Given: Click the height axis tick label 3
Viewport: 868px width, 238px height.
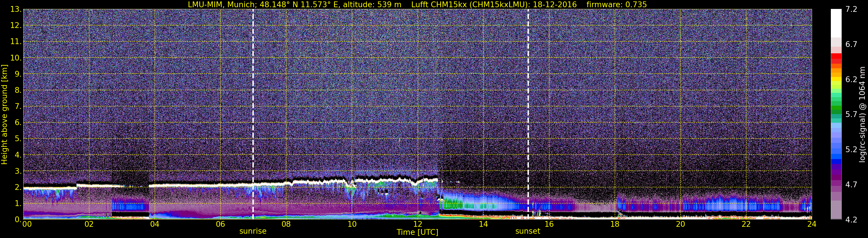Looking at the screenshot, I should (18, 171).
